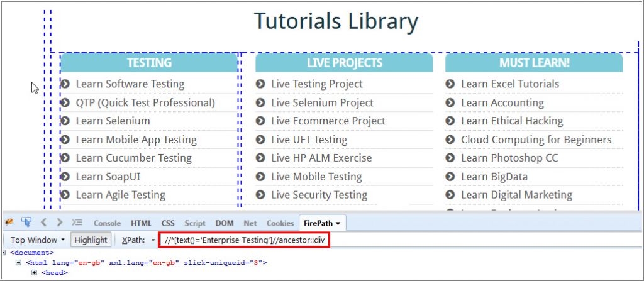Open Learn Agile Testing link

pyautogui.click(x=121, y=195)
